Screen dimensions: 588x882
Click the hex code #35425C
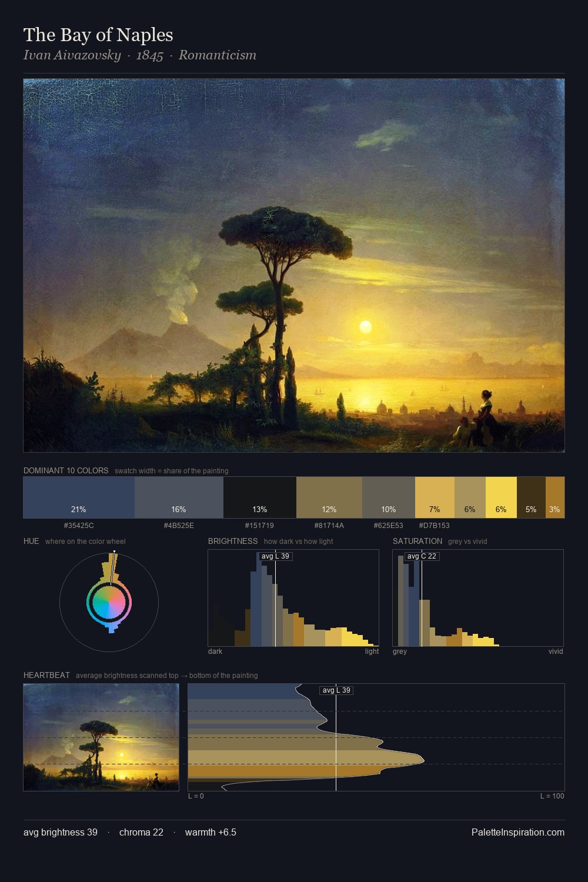[79, 526]
